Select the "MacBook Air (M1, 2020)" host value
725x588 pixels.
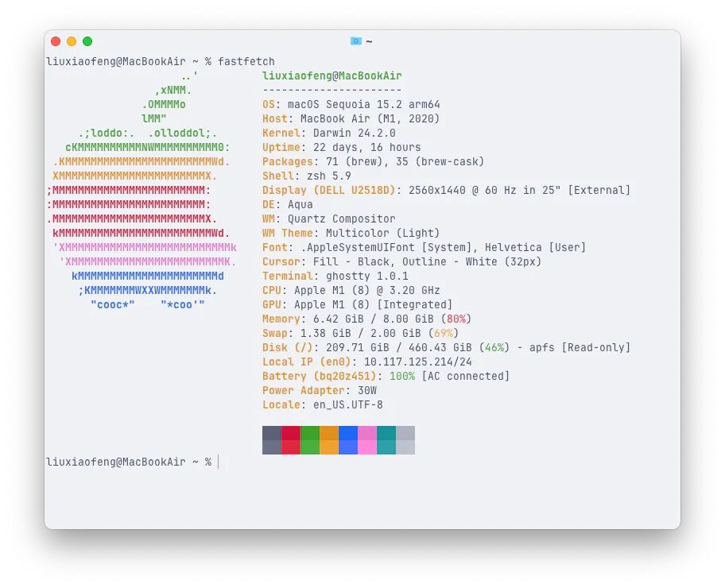(x=370, y=119)
